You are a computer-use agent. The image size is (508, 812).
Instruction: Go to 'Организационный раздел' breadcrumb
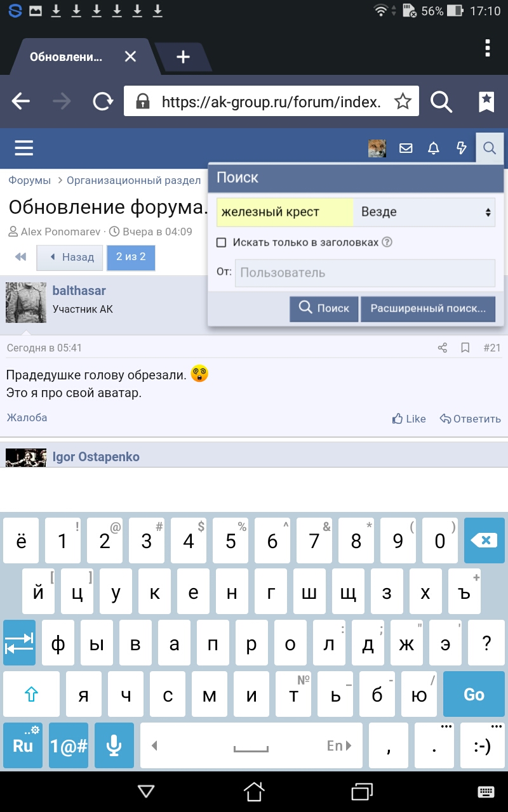[134, 180]
